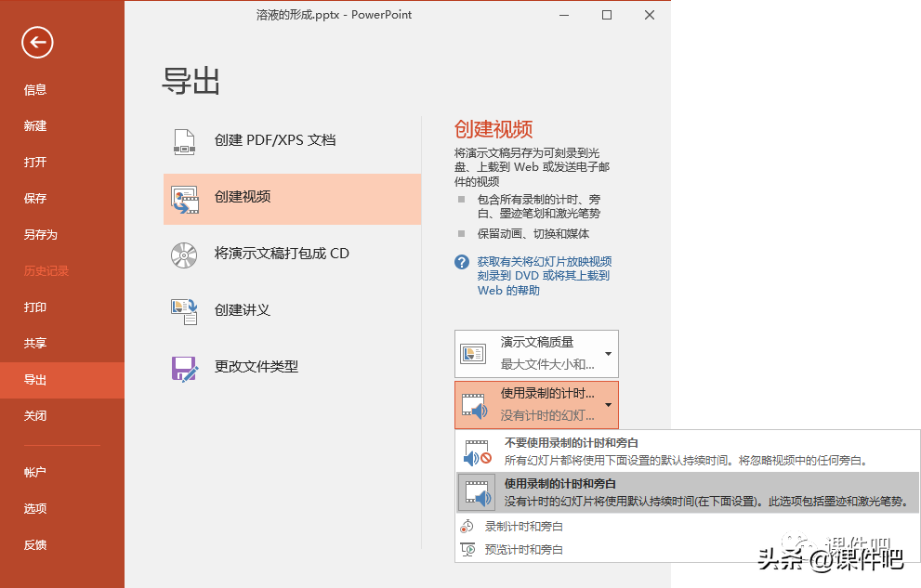Click 预览计时和旁白 menu entry

688,550
